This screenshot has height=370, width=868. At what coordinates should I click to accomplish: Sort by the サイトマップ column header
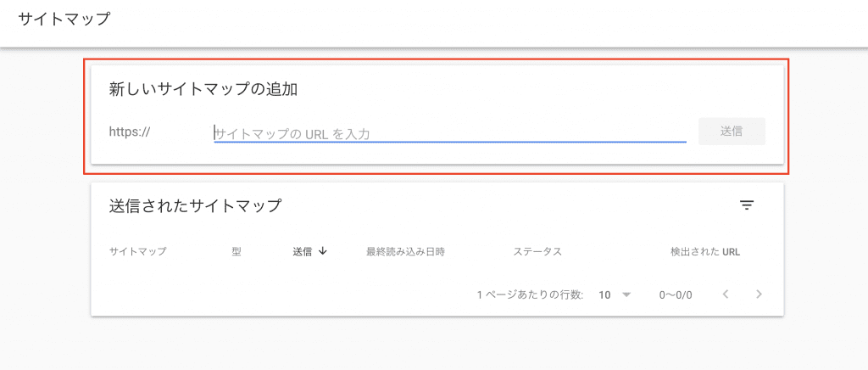click(x=138, y=251)
